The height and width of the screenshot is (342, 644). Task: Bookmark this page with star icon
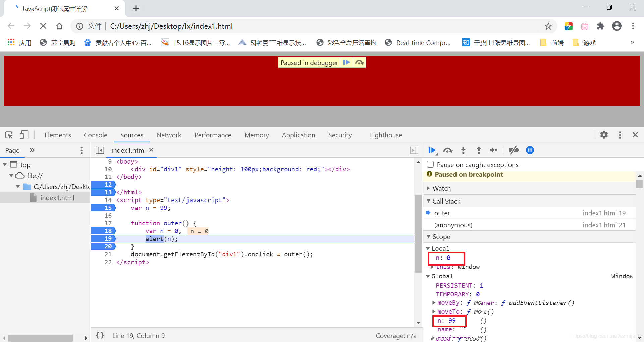(x=548, y=26)
